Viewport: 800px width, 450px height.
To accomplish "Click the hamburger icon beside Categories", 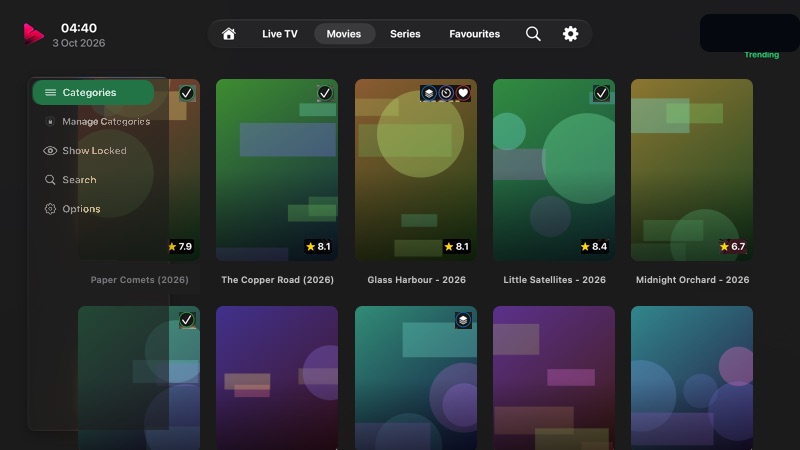I will (x=50, y=92).
